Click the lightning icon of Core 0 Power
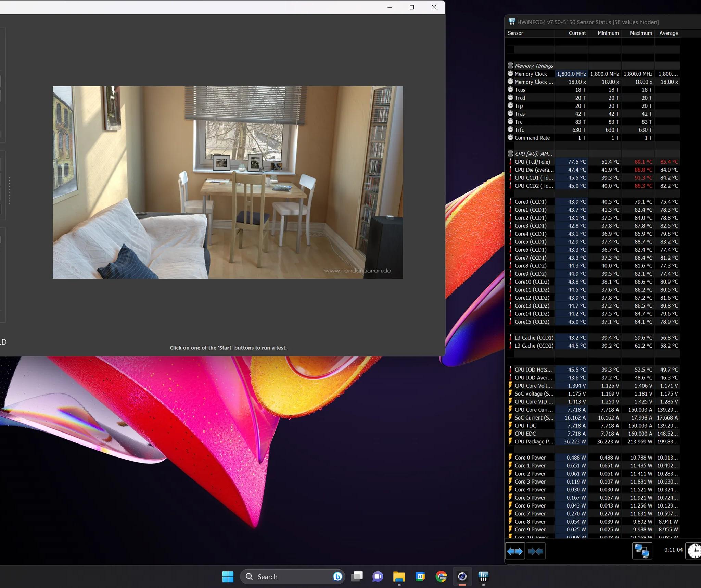This screenshot has width=701, height=588. tap(510, 458)
